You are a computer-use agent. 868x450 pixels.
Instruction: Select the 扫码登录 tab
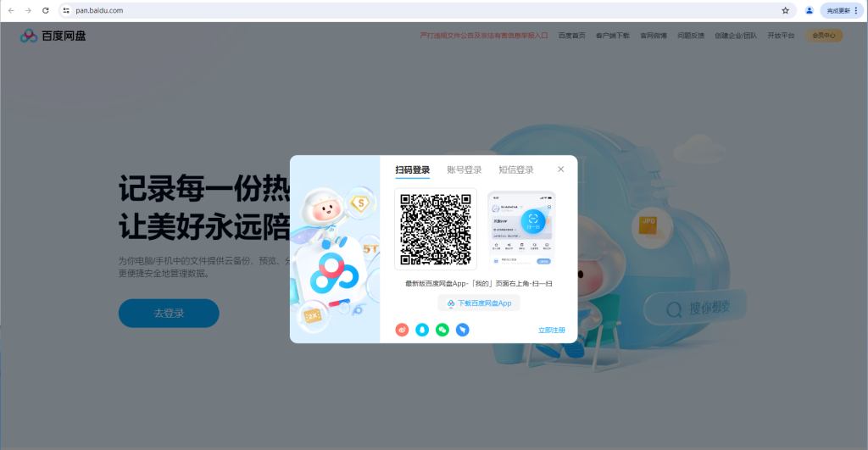413,170
